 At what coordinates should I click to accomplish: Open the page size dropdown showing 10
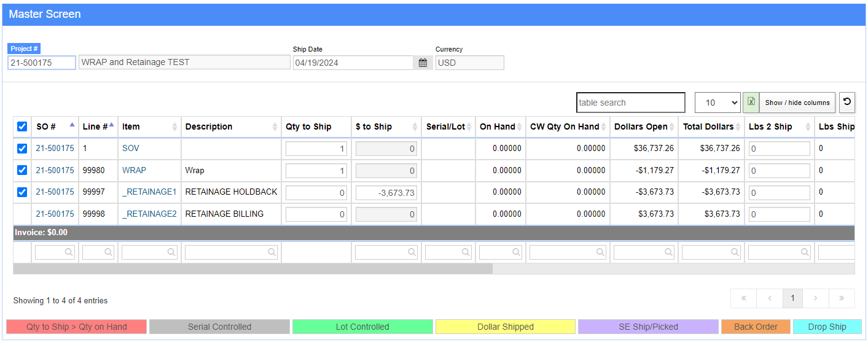[x=717, y=103]
